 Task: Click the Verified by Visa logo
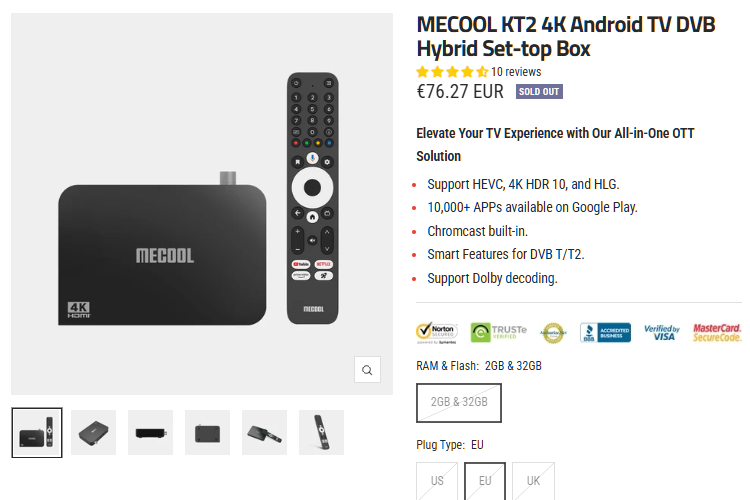point(661,332)
